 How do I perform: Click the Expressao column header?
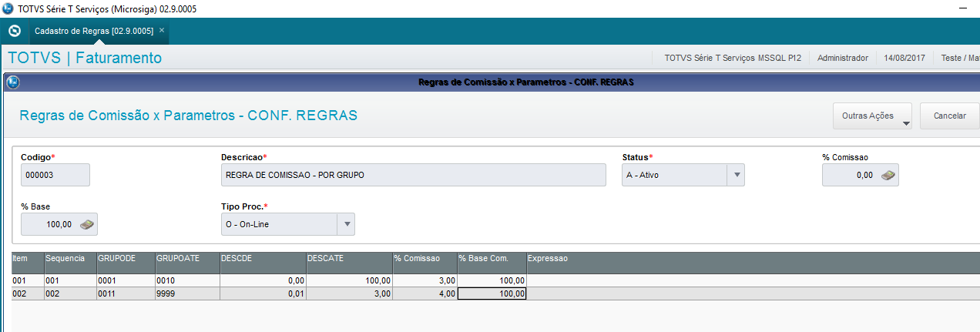547,259
